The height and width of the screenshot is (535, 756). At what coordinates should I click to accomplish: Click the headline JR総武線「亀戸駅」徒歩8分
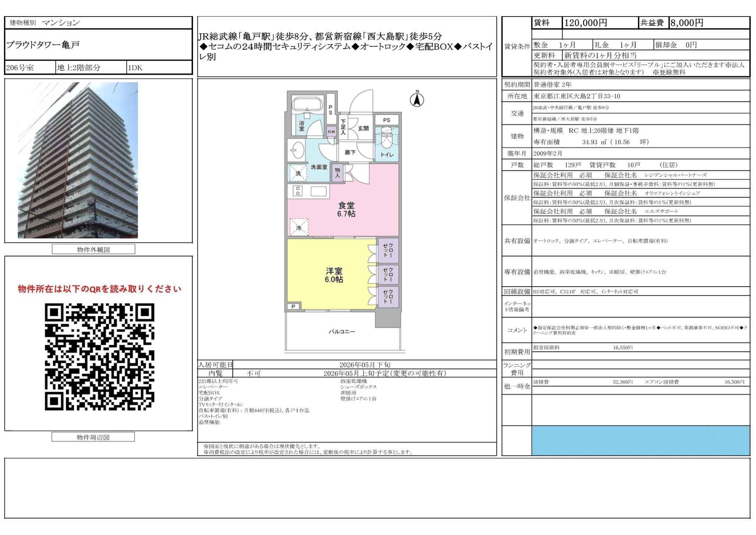[x=320, y=36]
